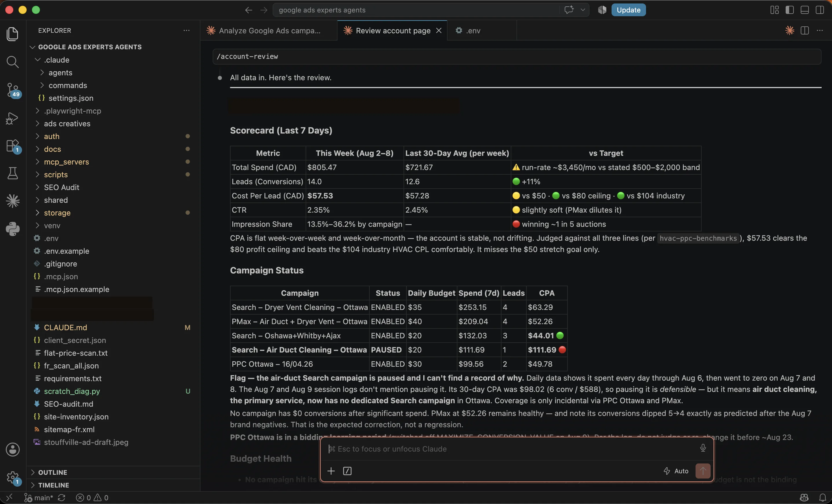832x504 pixels.
Task: Switch the Auto mode in chat input
Action: [x=676, y=471]
